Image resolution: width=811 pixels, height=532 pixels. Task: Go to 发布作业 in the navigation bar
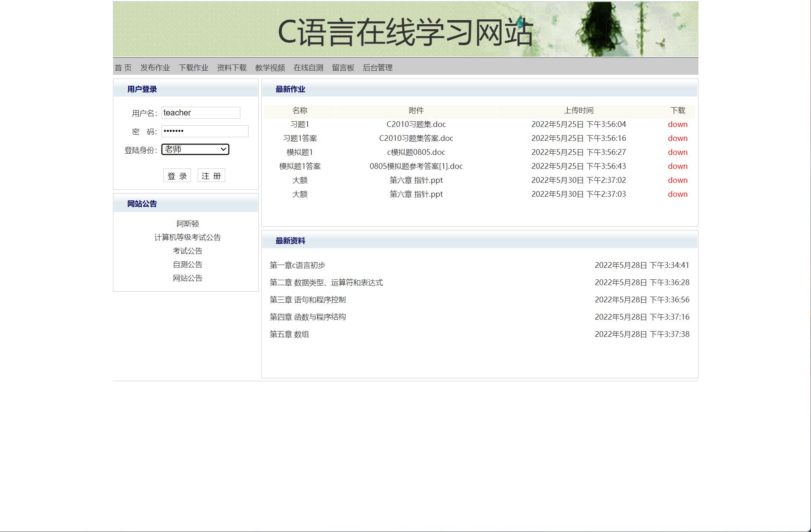[x=155, y=67]
